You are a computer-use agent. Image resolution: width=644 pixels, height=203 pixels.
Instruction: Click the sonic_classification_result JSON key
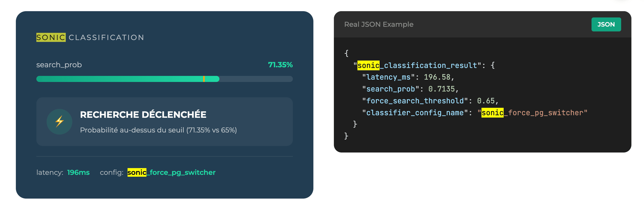[417, 65]
